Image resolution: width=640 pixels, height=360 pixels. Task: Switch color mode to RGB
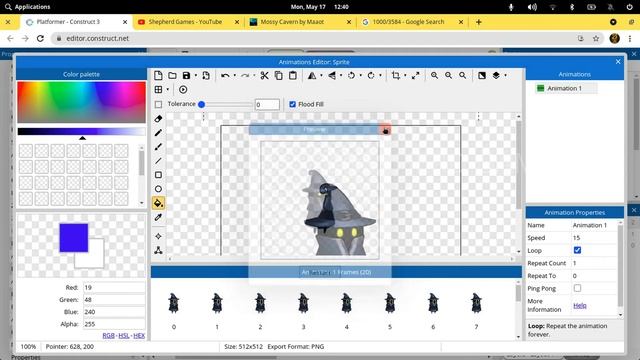click(x=108, y=336)
